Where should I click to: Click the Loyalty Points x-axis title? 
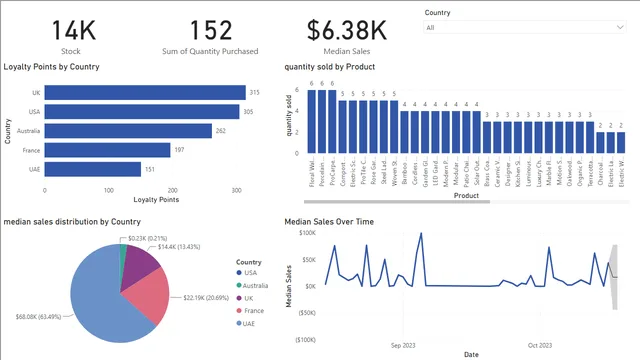coord(156,200)
